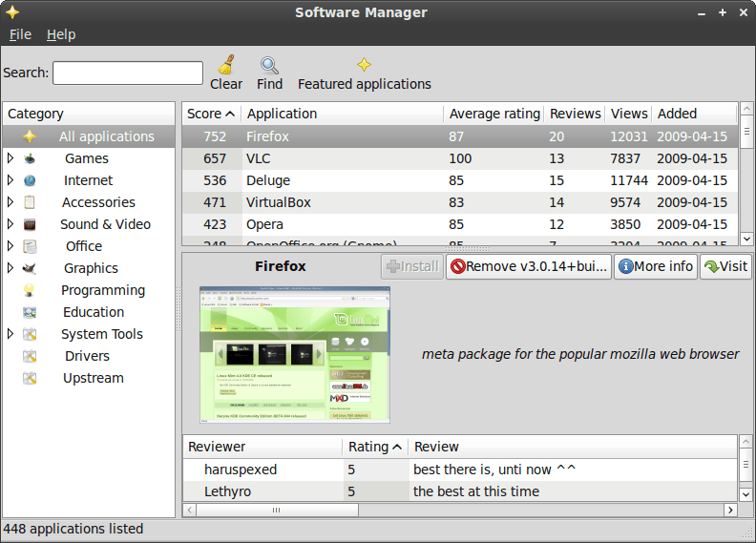Select the Sound & Video icon
The height and width of the screenshot is (543, 756).
pyautogui.click(x=30, y=224)
